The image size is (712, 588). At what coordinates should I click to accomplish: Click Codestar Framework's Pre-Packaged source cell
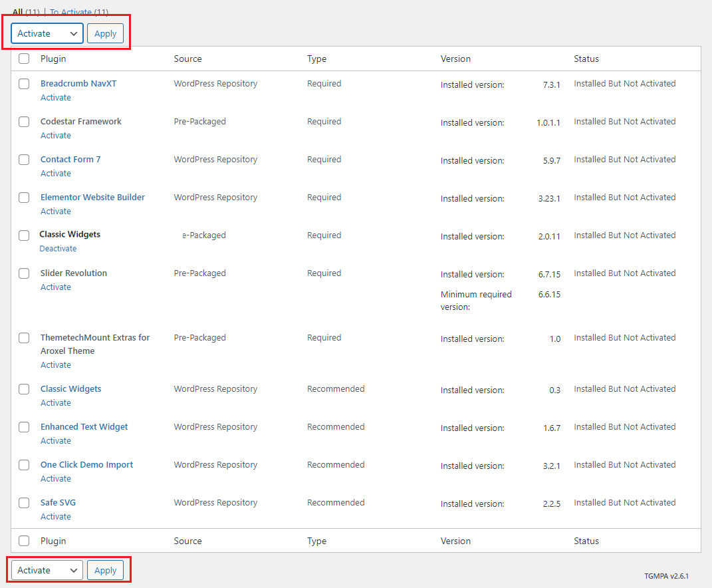200,121
